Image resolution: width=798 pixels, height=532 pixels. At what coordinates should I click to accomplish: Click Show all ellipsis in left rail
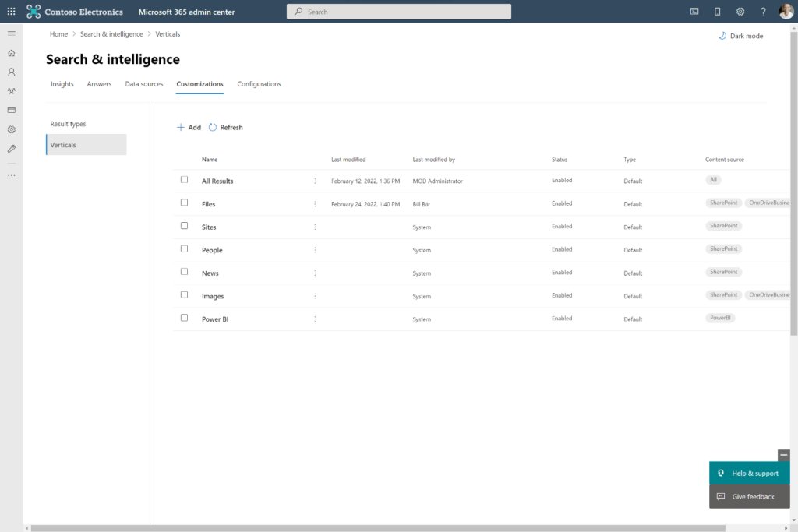click(11, 175)
